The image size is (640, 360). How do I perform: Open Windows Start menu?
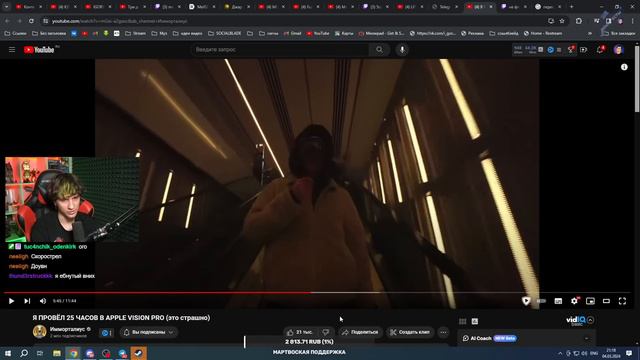tap(8, 353)
